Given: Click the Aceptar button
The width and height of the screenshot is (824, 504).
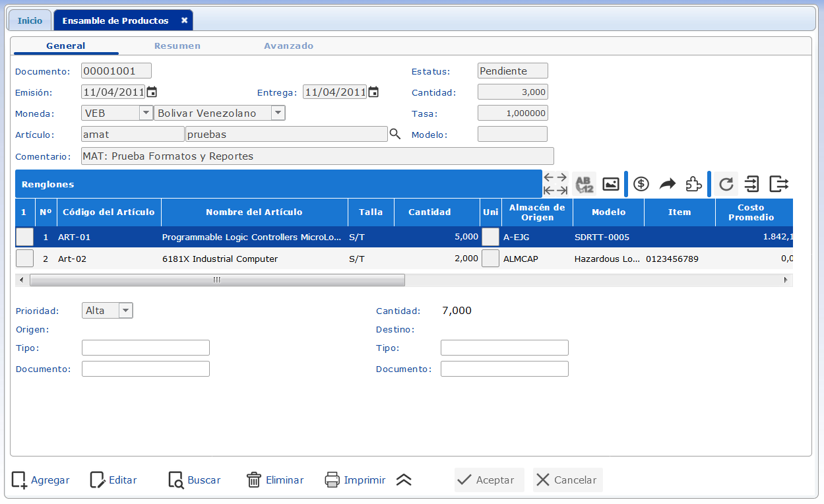Looking at the screenshot, I should click(490, 480).
